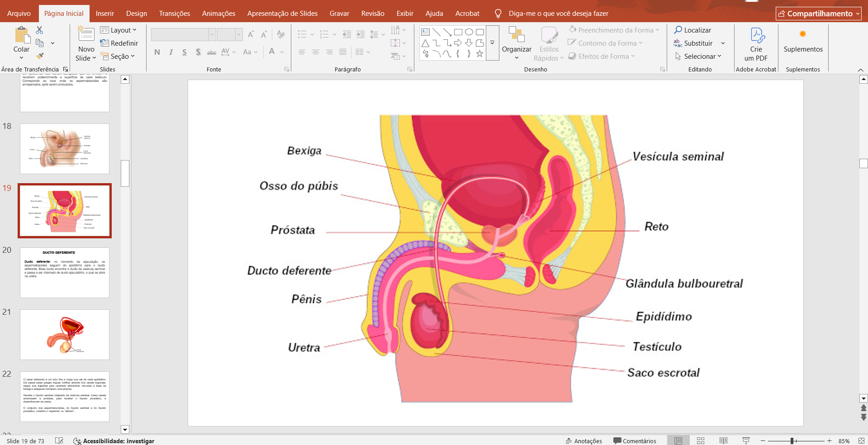Switch to Reading view
This screenshot has width=868, height=445.
pos(723,440)
